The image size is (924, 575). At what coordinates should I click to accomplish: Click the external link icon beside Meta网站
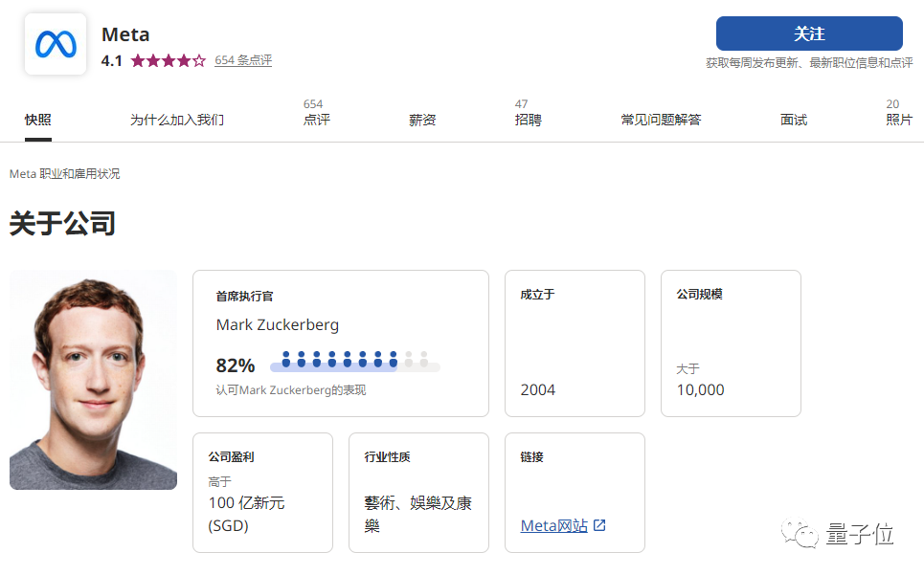pyautogui.click(x=597, y=525)
